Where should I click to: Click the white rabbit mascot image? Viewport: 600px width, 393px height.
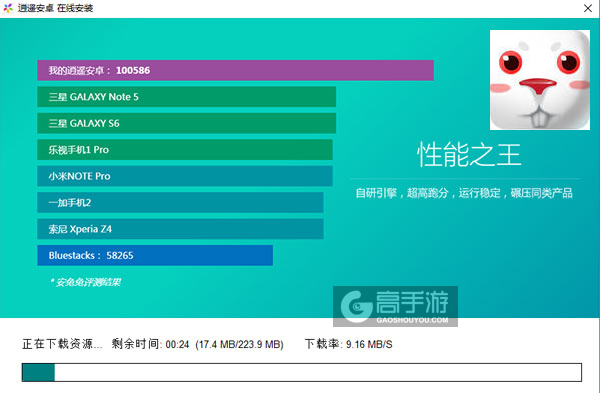(540, 80)
